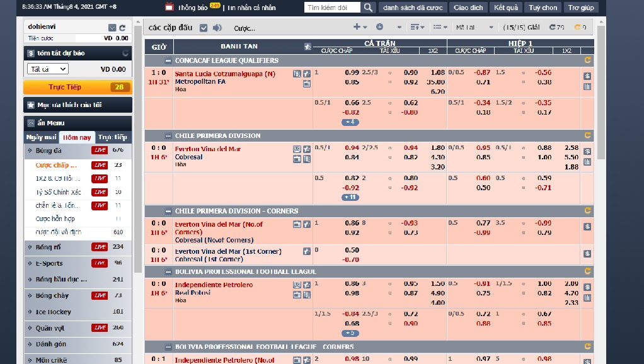Add Everton Vina del Mar match to favorites
This screenshot has height=364, width=644.
(x=307, y=149)
